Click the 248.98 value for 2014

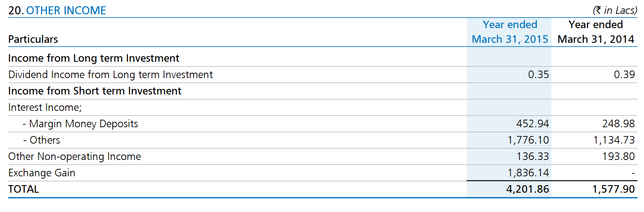(618, 124)
